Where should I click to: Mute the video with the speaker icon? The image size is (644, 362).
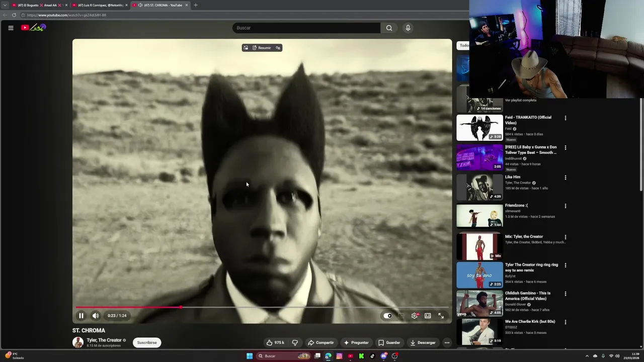[x=96, y=316]
